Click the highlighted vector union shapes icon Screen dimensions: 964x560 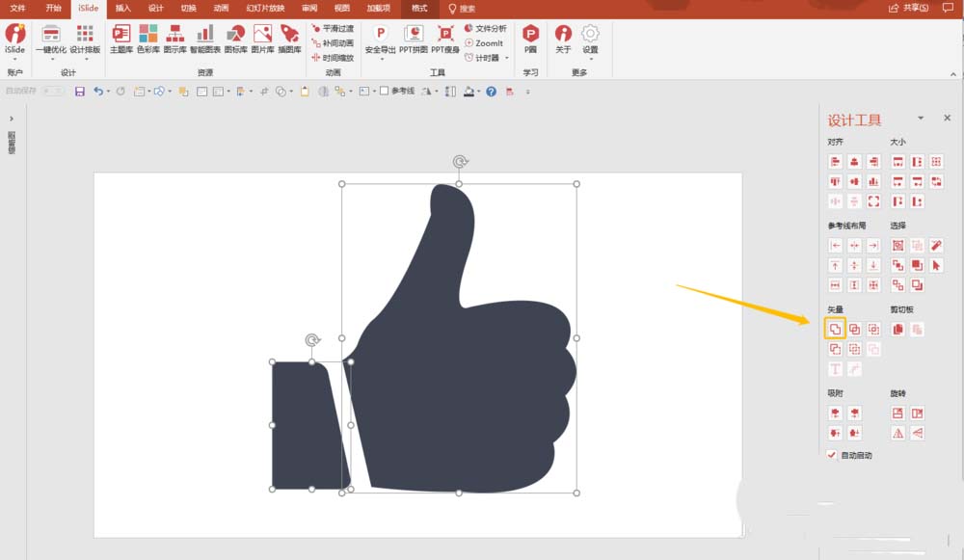(835, 329)
